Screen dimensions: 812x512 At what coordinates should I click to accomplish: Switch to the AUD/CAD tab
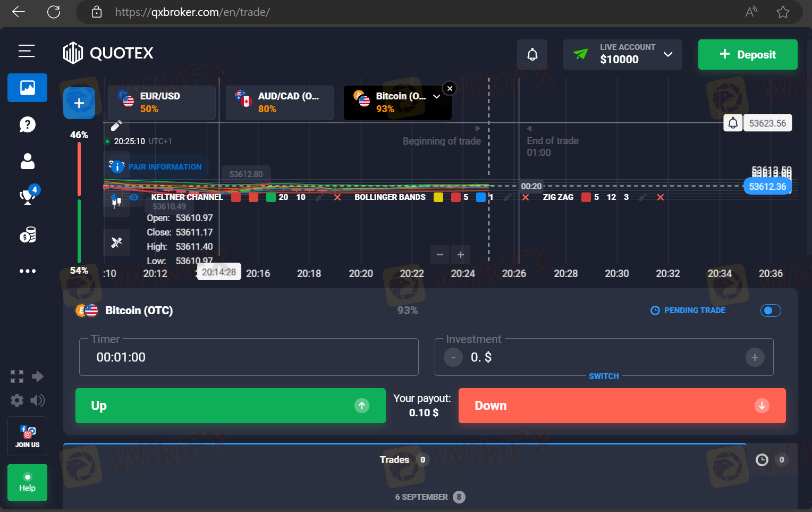(280, 103)
